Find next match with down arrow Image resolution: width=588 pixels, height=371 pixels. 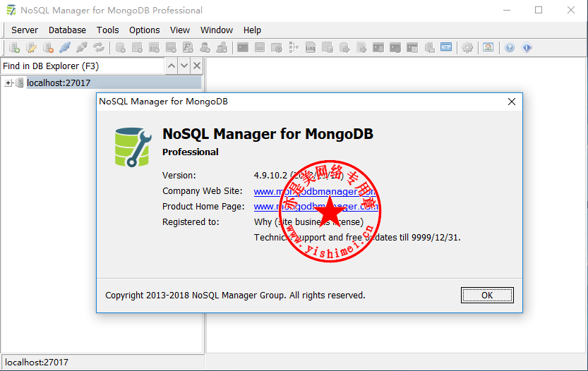click(184, 66)
